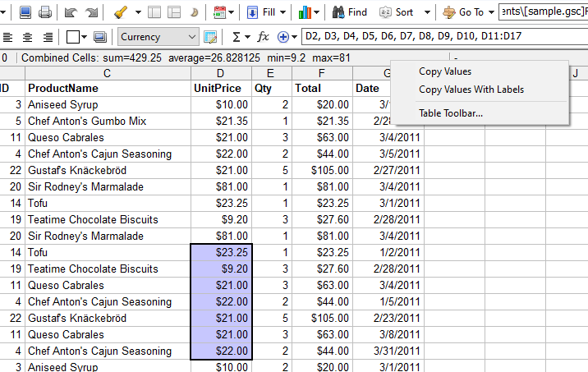Click the paintbrush format icon
The width and height of the screenshot is (588, 372).
tap(120, 12)
